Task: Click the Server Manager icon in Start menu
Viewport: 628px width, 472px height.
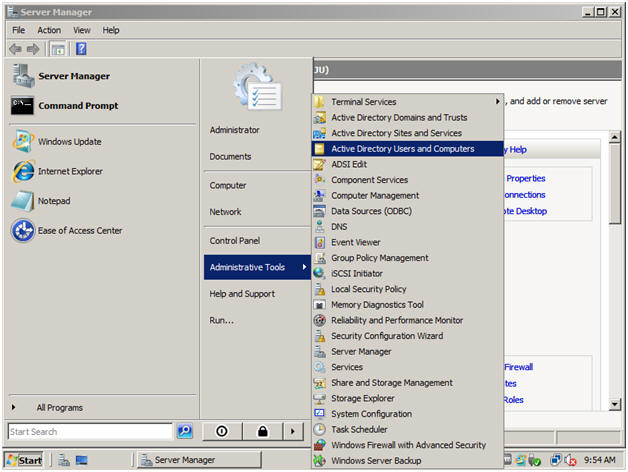Action: pos(23,76)
